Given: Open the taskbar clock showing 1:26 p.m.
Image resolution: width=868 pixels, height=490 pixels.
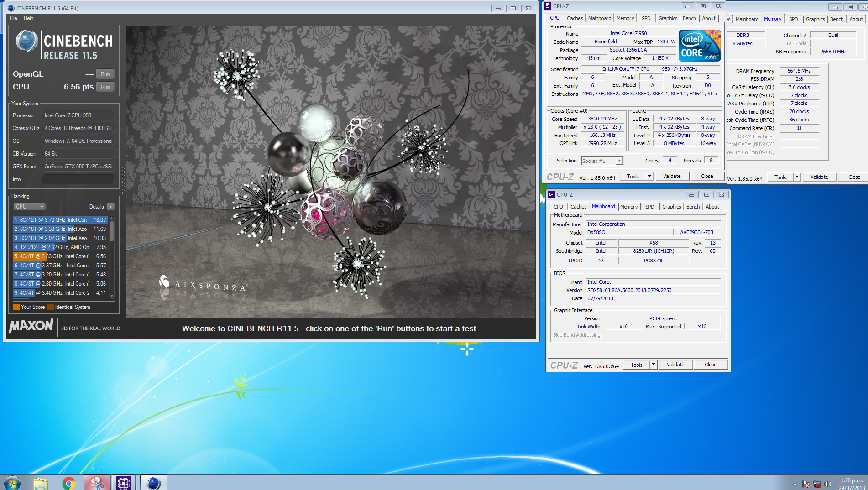Looking at the screenshot, I should click(x=852, y=484).
